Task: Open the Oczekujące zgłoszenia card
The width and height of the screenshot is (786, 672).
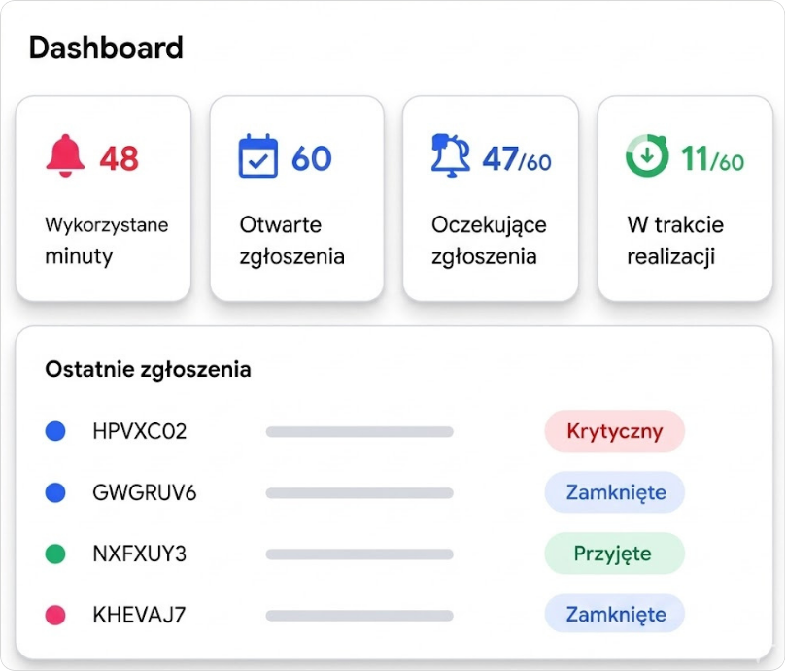Action: click(491, 198)
